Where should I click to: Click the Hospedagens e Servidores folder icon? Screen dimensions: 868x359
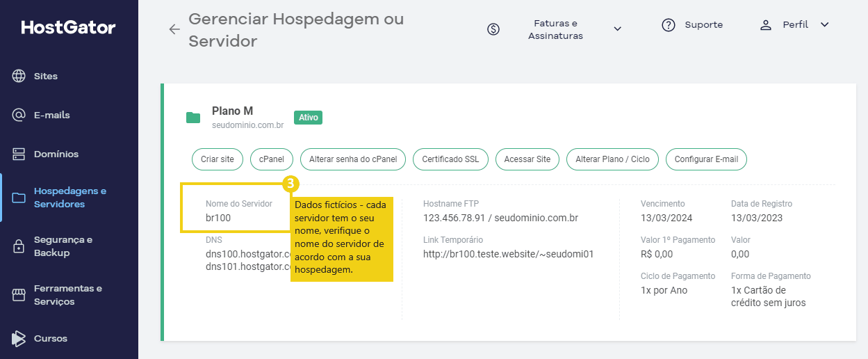[19, 198]
